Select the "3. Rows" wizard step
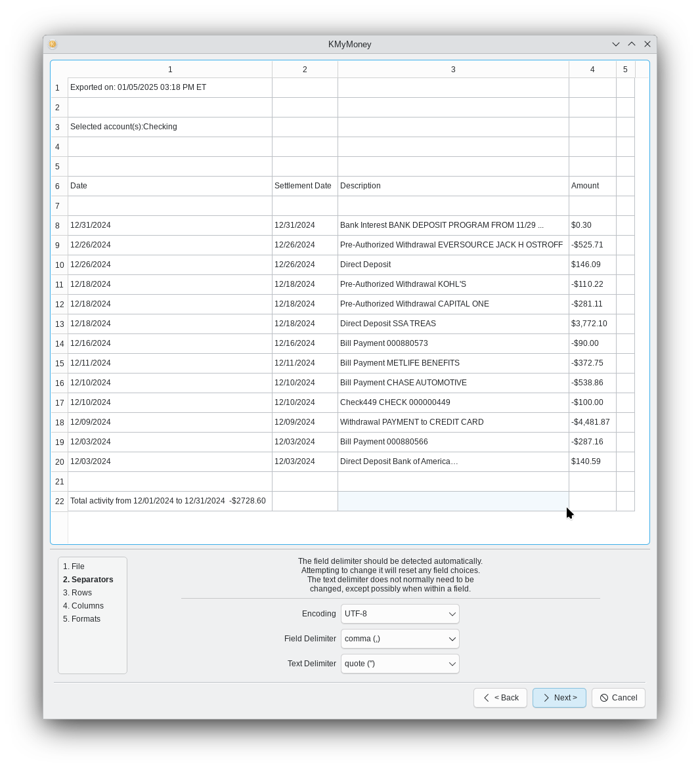700x770 pixels. click(x=77, y=592)
